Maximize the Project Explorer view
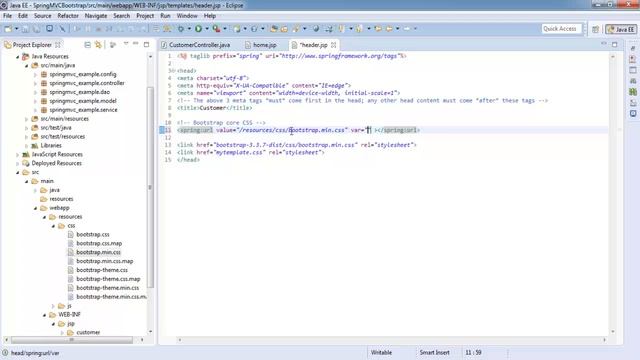The image size is (640, 360). (146, 44)
